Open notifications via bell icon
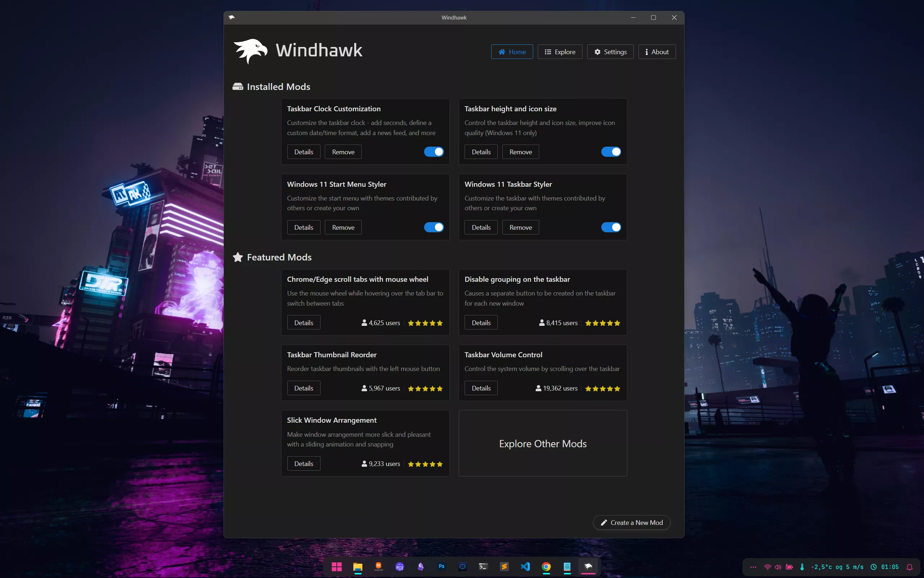This screenshot has height=578, width=924. pos(910,567)
